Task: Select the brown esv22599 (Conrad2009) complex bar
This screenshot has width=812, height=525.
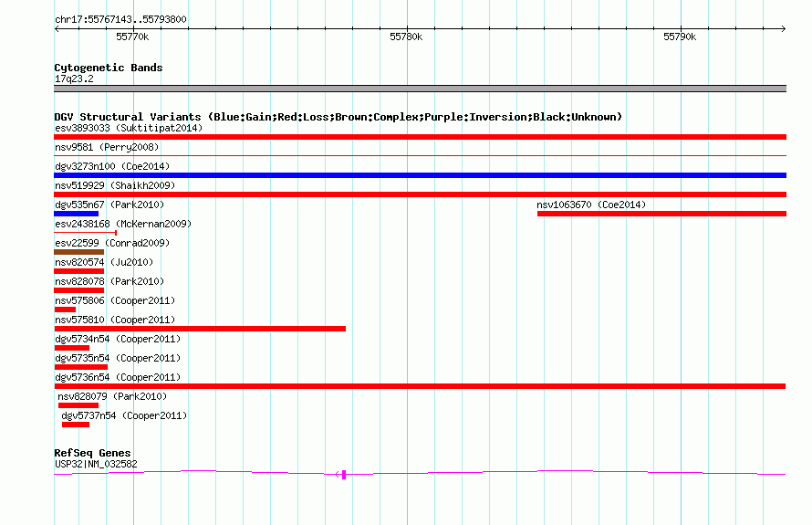Action: (x=78, y=252)
